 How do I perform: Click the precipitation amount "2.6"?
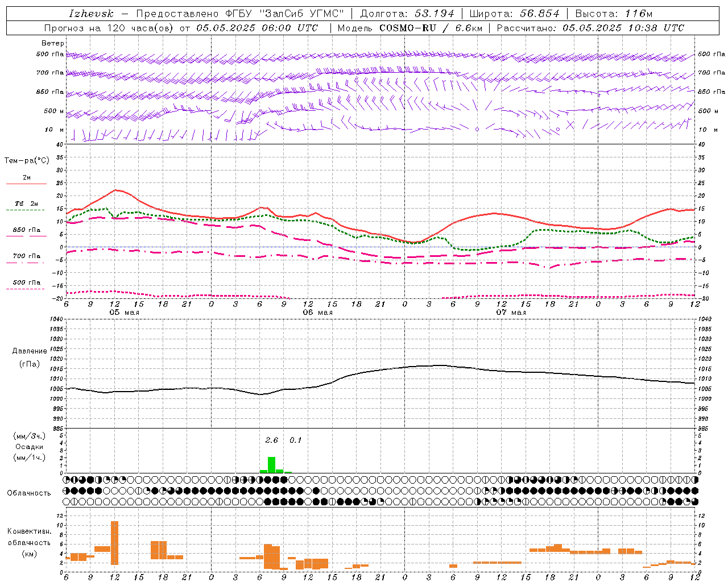pyautogui.click(x=272, y=440)
